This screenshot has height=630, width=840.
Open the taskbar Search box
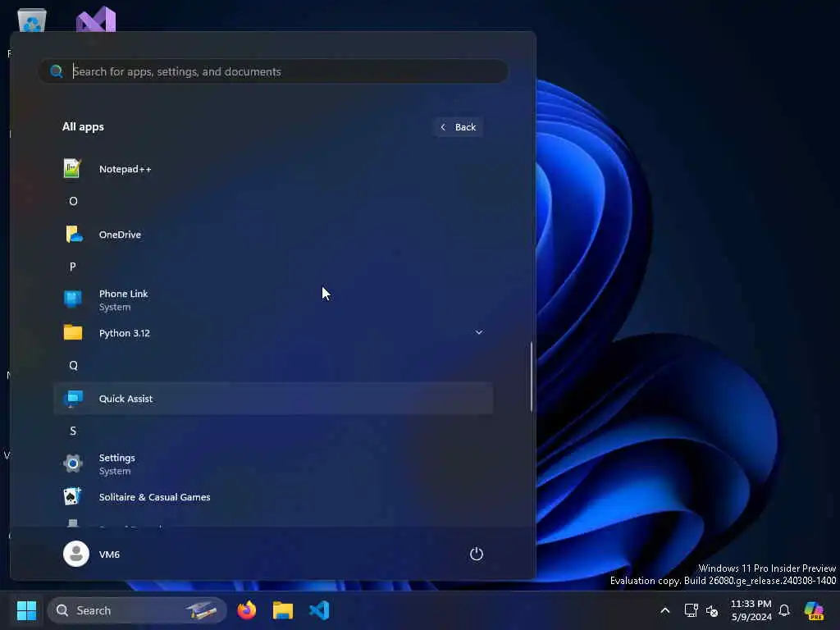[137, 610]
